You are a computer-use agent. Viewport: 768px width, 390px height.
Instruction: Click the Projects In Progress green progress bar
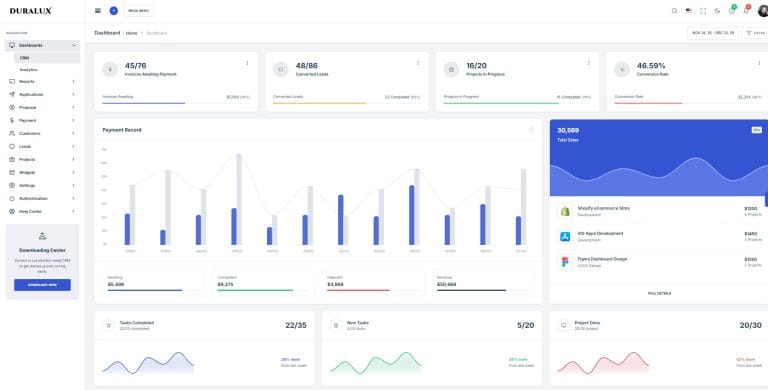pyautogui.click(x=501, y=103)
